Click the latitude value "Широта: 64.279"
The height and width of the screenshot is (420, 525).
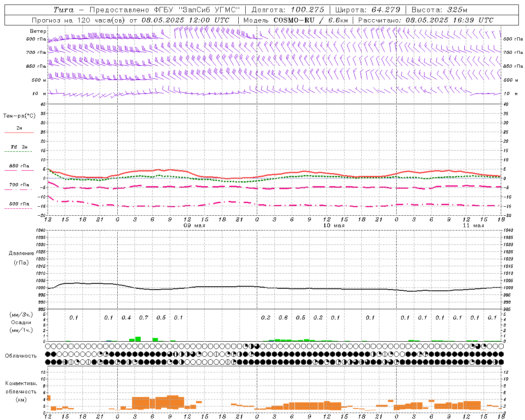[x=367, y=10]
